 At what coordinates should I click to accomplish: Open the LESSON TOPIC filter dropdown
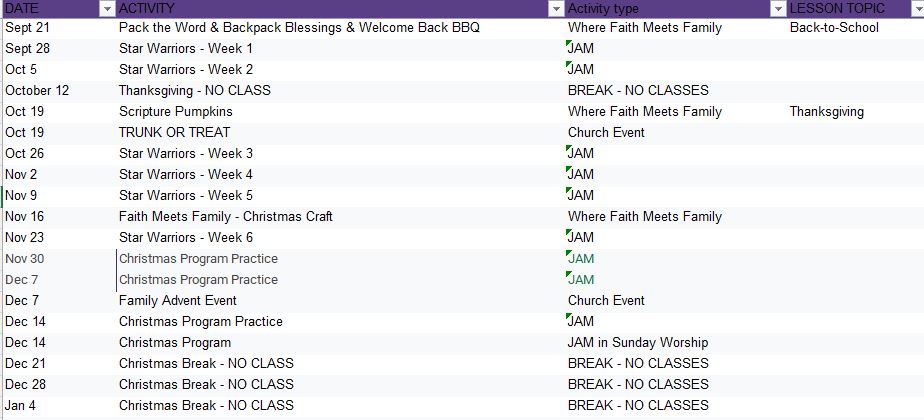pyautogui.click(x=918, y=8)
